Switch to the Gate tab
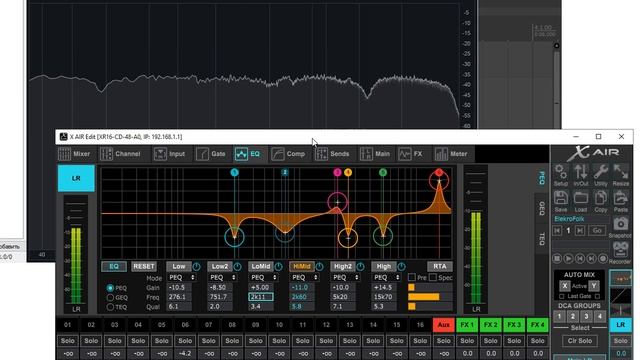 [211, 154]
